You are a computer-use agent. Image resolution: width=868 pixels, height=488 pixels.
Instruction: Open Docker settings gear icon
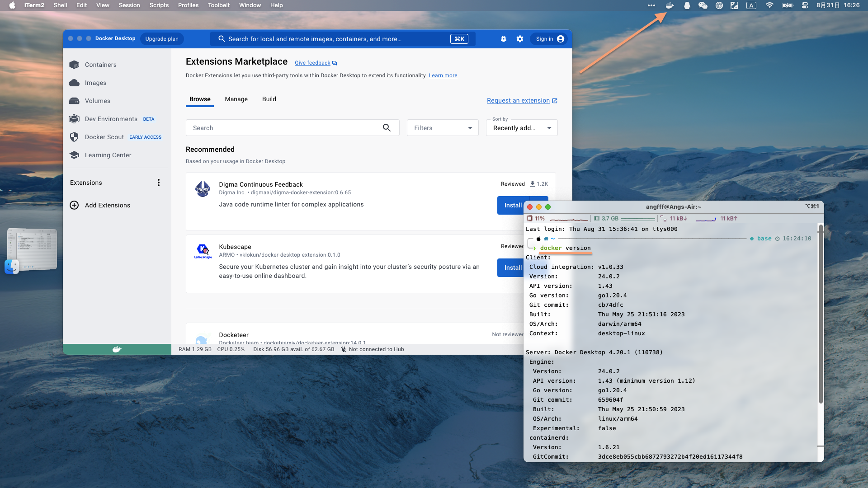pos(520,39)
